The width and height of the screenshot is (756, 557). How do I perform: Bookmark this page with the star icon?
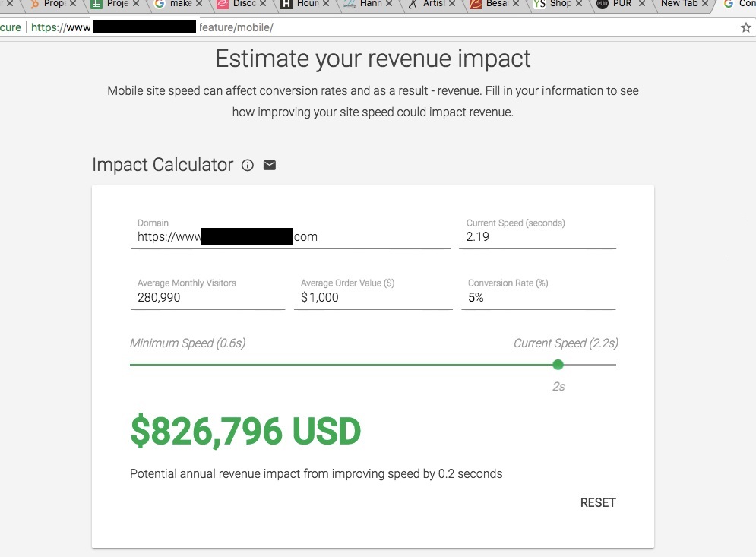coord(745,27)
